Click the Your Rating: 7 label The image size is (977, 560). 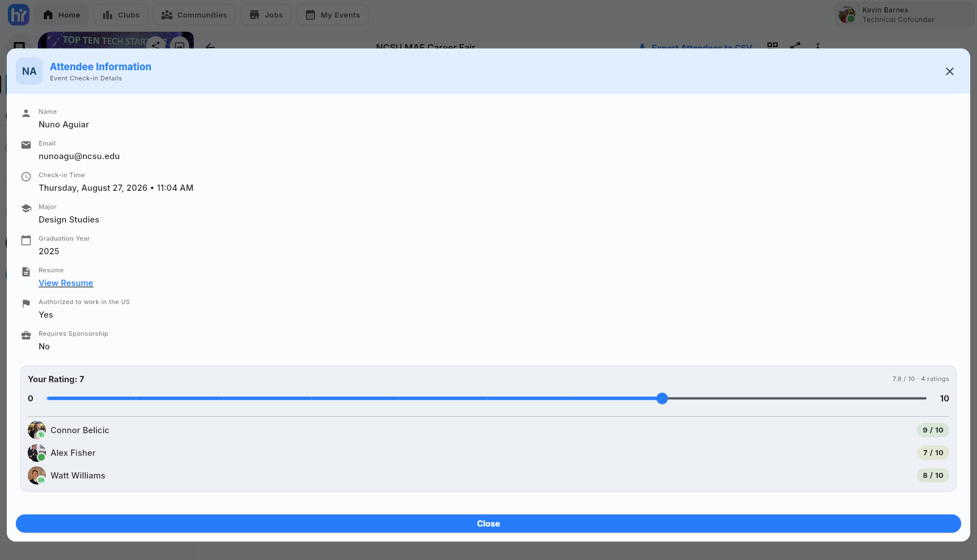(x=56, y=379)
